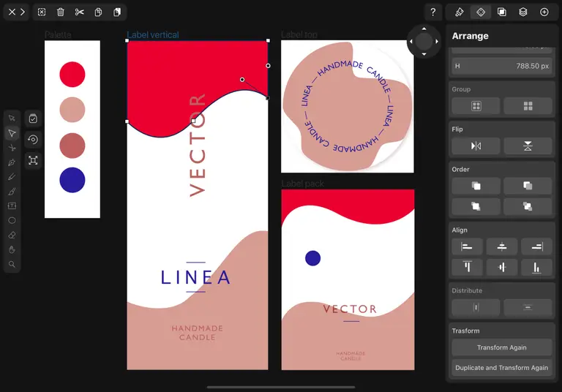Paste using the paste icon
The height and width of the screenshot is (392, 562).
point(117,12)
